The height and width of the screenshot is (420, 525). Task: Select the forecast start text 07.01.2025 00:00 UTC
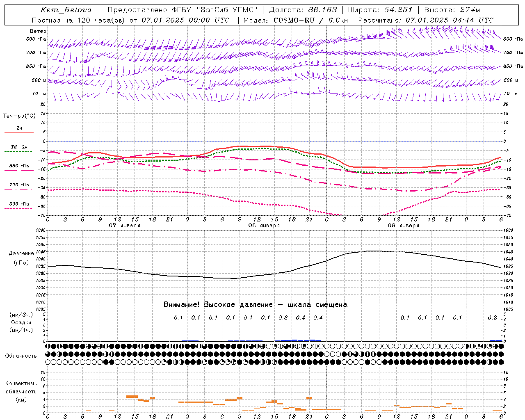pyautogui.click(x=185, y=20)
